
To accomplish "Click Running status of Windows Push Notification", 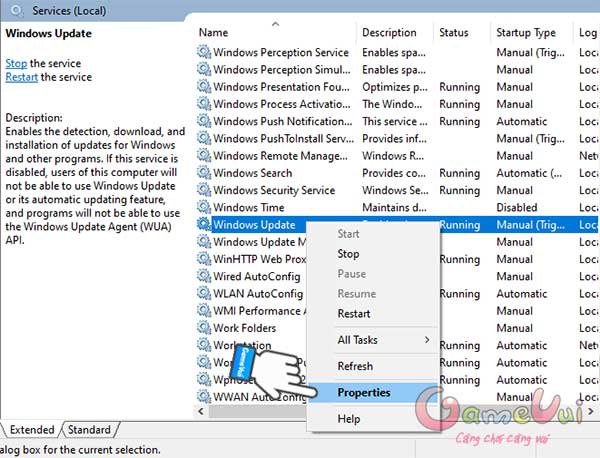I will pos(460,121).
